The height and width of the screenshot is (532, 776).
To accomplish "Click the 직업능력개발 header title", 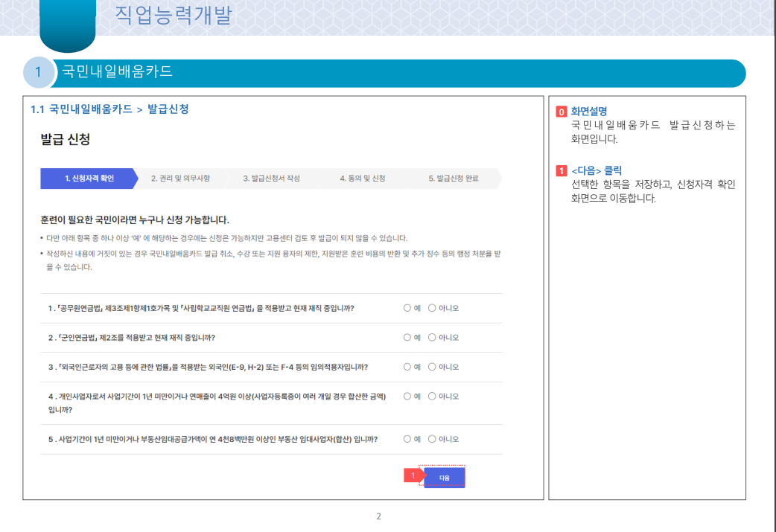I will (174, 15).
